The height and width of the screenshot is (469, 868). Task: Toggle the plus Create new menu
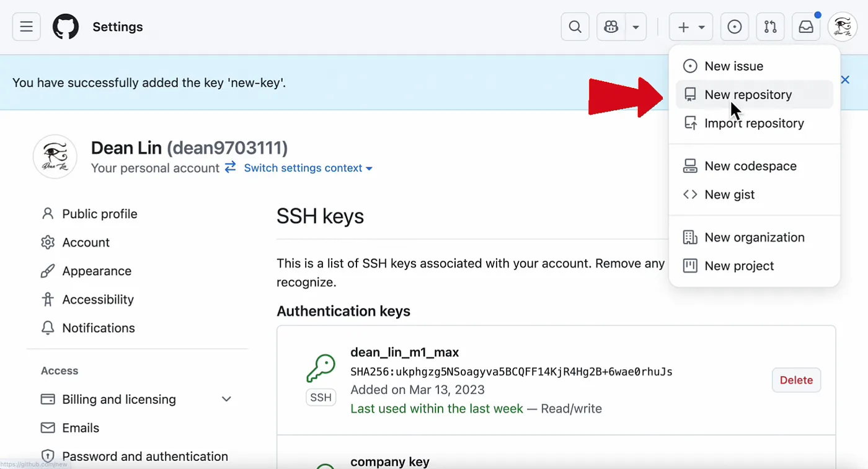coord(691,27)
